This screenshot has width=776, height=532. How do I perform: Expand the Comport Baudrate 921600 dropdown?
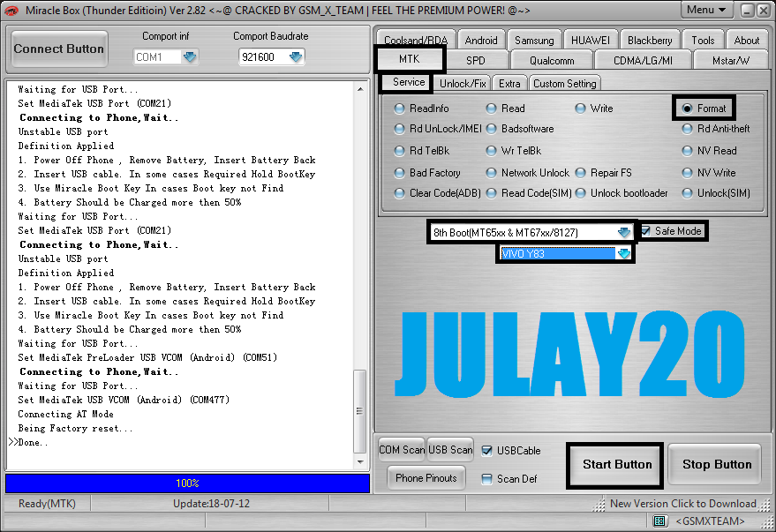click(296, 56)
